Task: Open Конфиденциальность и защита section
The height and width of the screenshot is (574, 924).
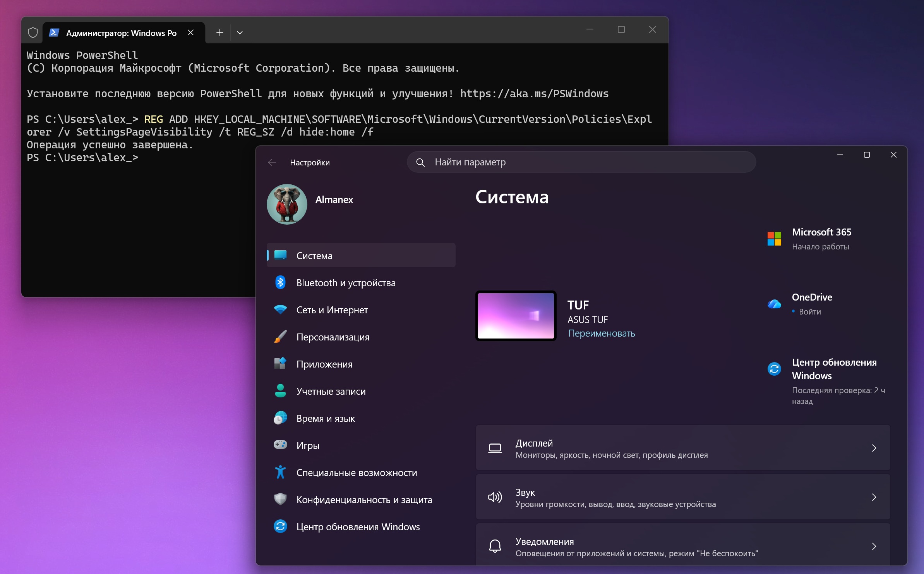Action: tap(361, 499)
